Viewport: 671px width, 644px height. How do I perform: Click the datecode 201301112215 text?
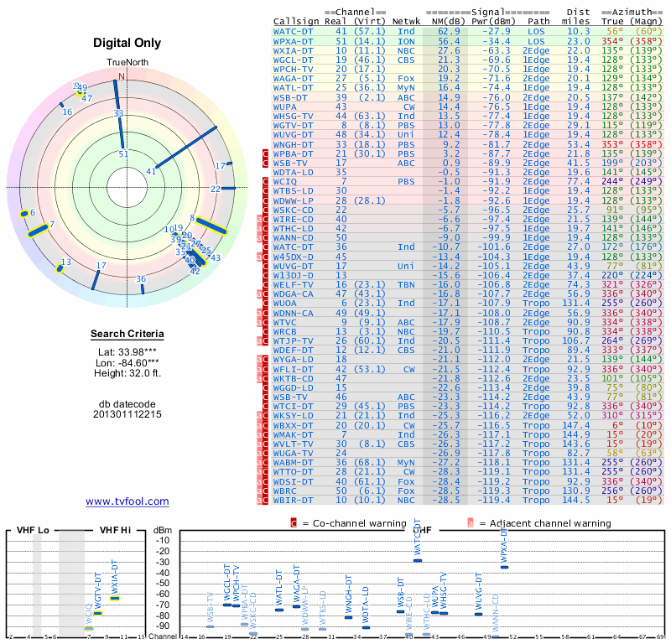(127, 414)
